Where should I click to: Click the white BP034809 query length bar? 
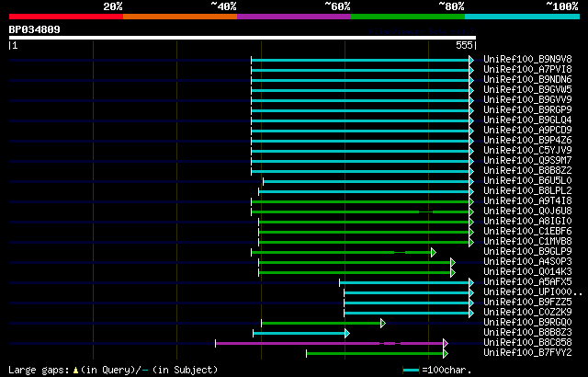point(243,38)
